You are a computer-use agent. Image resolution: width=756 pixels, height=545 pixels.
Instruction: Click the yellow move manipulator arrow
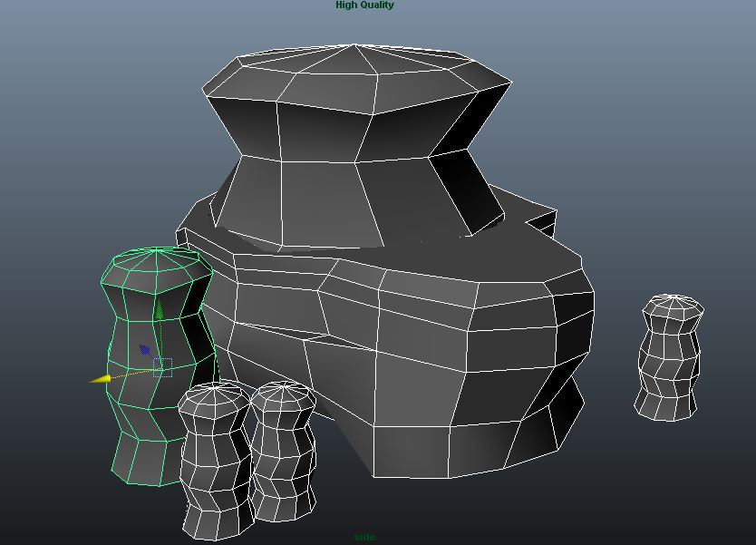(102, 378)
